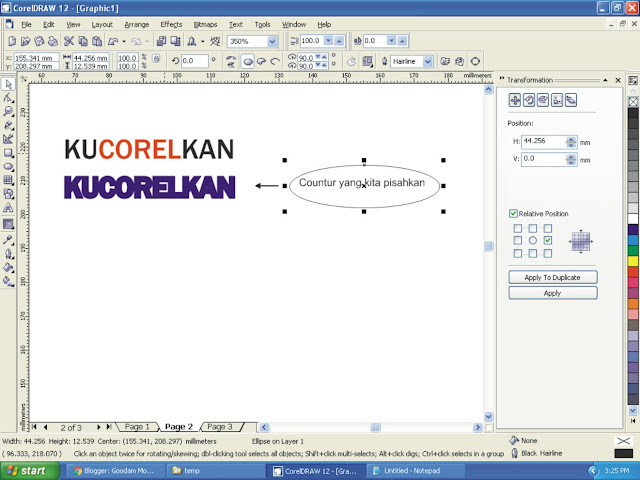Open the Size transformation icon
This screenshot has width=640, height=480.
557,100
